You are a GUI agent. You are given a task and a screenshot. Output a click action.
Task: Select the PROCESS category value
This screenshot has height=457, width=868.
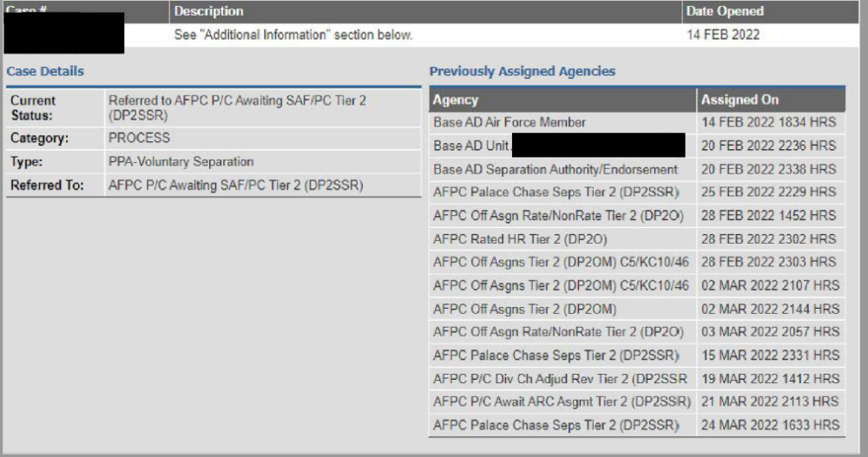pos(139,138)
